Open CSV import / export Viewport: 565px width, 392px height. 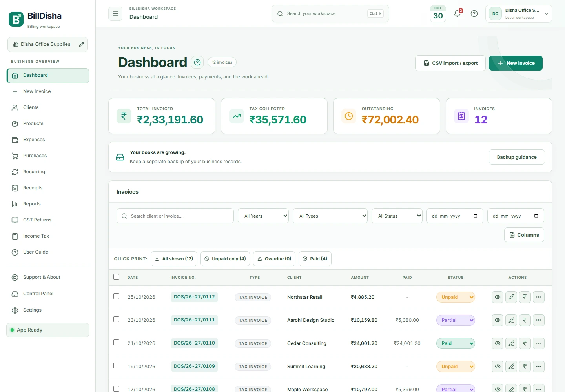450,63
